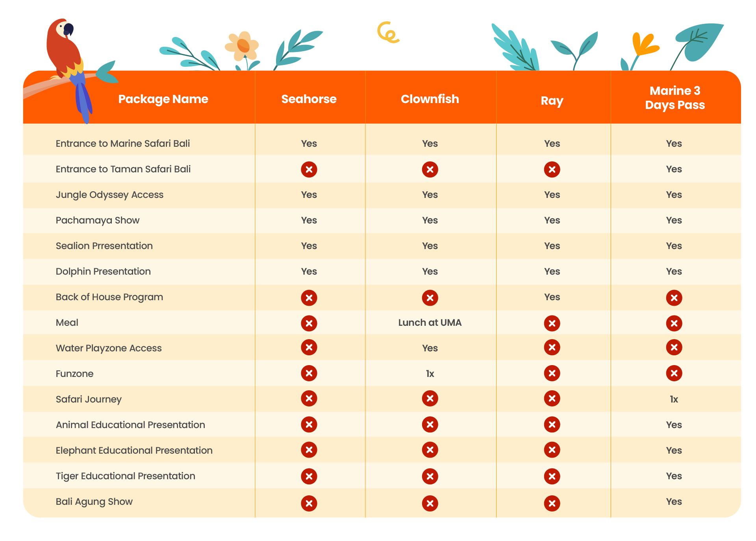Select the Clownfish column header
756x541 pixels.
pyautogui.click(x=430, y=99)
